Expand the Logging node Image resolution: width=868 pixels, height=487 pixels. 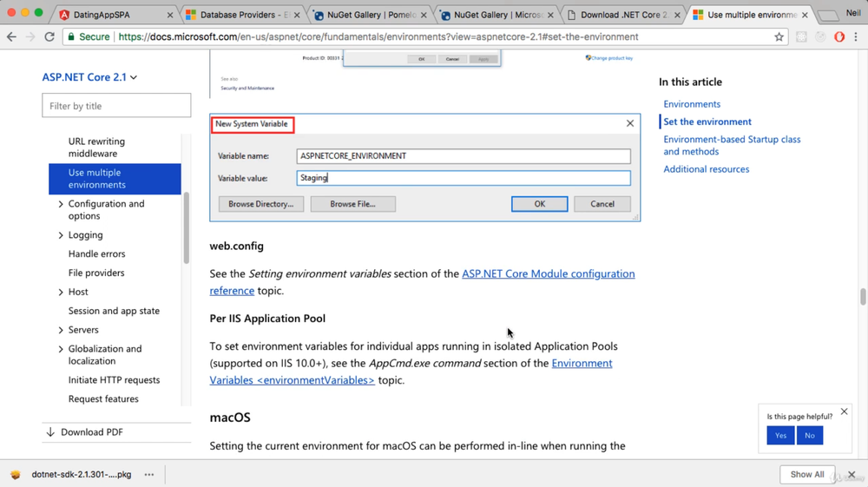pos(61,235)
